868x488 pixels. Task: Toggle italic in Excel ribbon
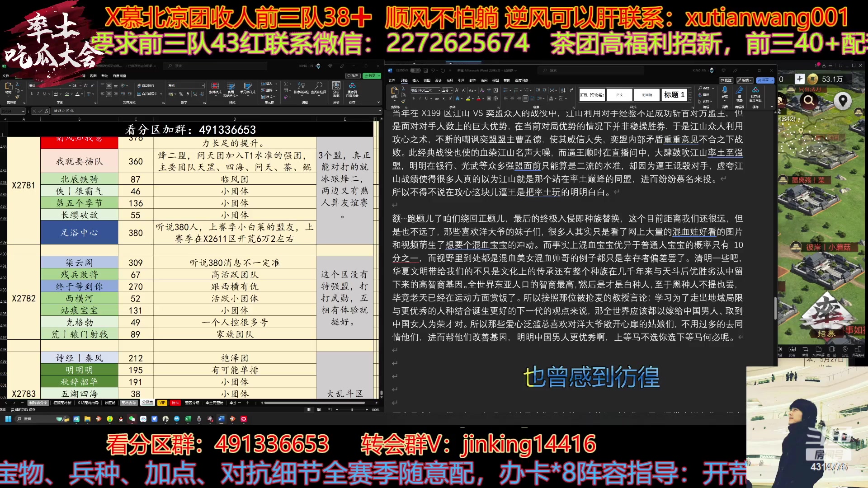38,94
